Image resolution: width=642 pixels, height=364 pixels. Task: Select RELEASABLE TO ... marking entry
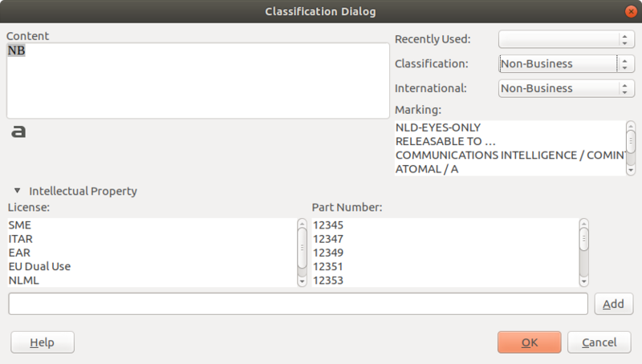click(445, 141)
